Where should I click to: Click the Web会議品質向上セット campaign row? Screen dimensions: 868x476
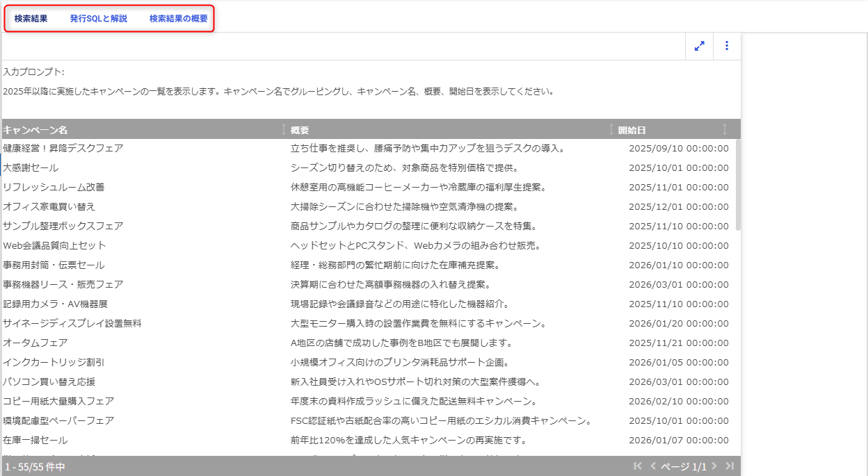coord(54,245)
